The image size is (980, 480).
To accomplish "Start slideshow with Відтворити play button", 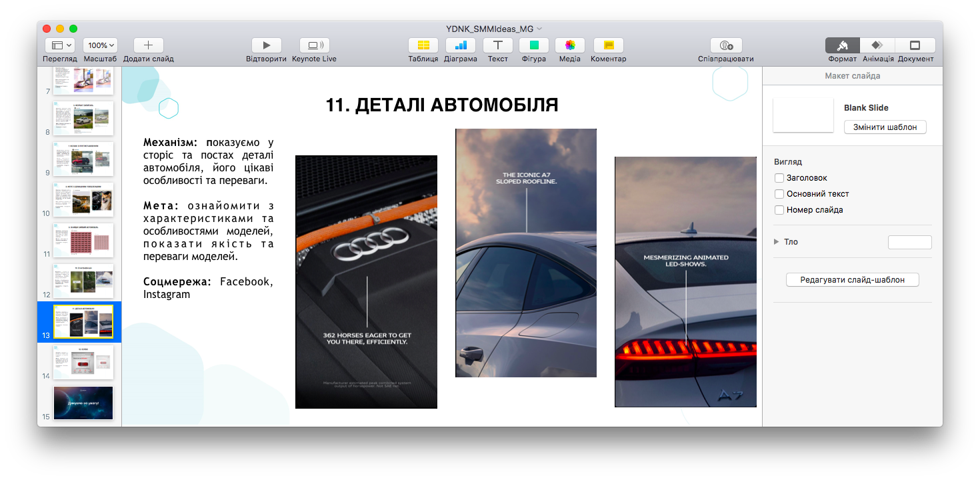I will 266,45.
